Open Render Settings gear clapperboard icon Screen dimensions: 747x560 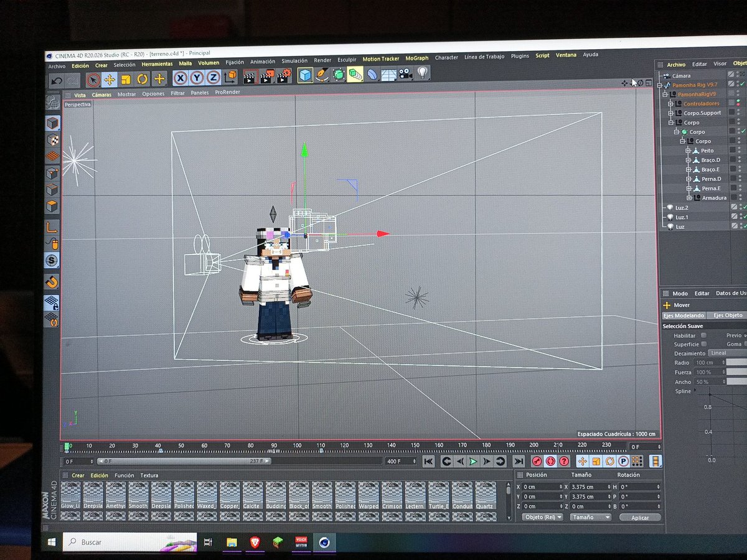pos(283,75)
